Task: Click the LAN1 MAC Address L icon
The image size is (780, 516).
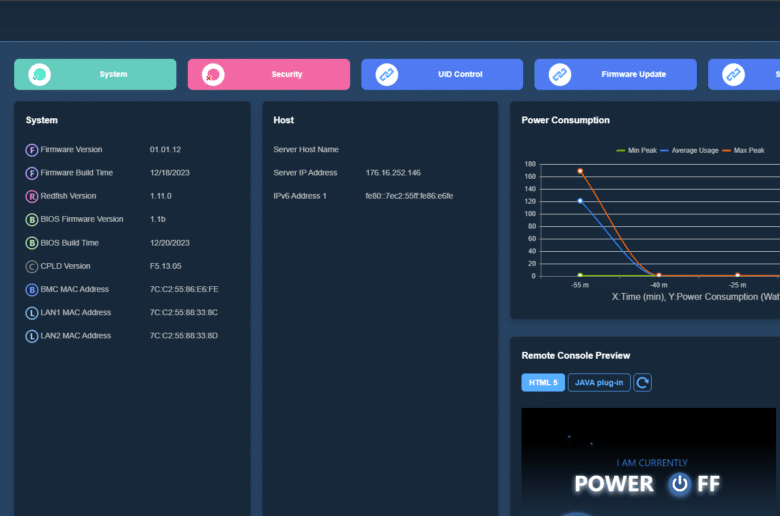Action: click(32, 313)
